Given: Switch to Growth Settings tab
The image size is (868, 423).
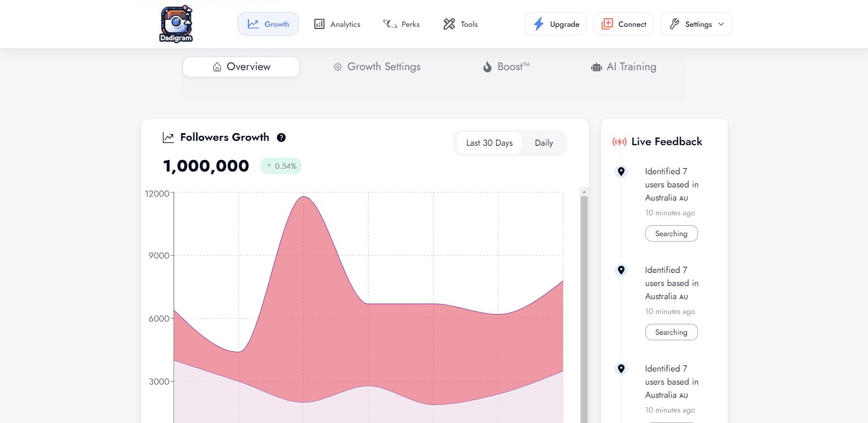Looking at the screenshot, I should pos(377,67).
